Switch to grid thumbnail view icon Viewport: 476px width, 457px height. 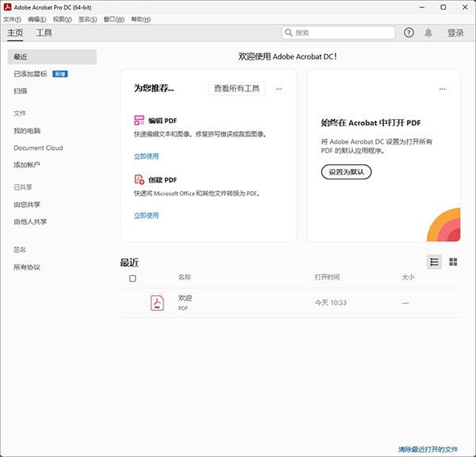453,262
